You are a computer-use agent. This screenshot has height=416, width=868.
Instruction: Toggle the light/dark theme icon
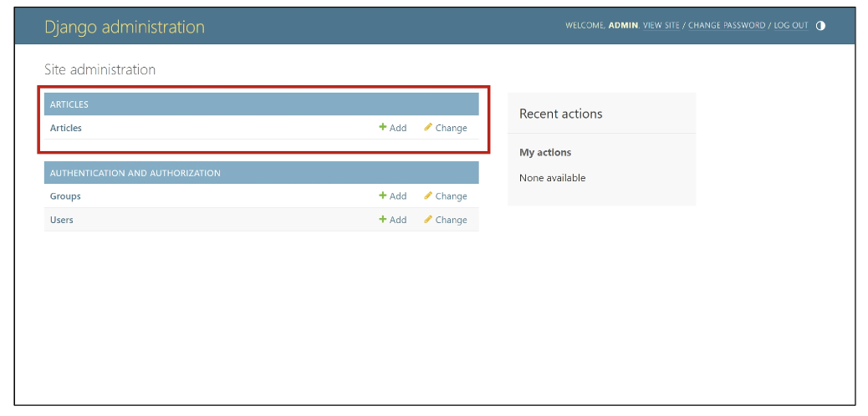click(x=820, y=25)
